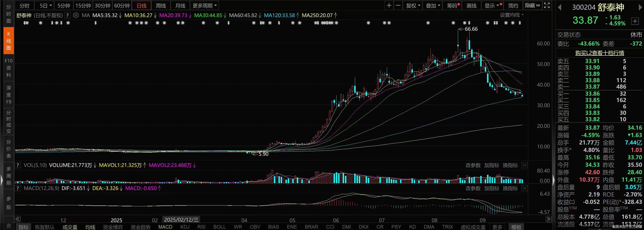Add stock to watchlist plus icon
The width and height of the screenshot is (644, 230).
click(x=635, y=21)
